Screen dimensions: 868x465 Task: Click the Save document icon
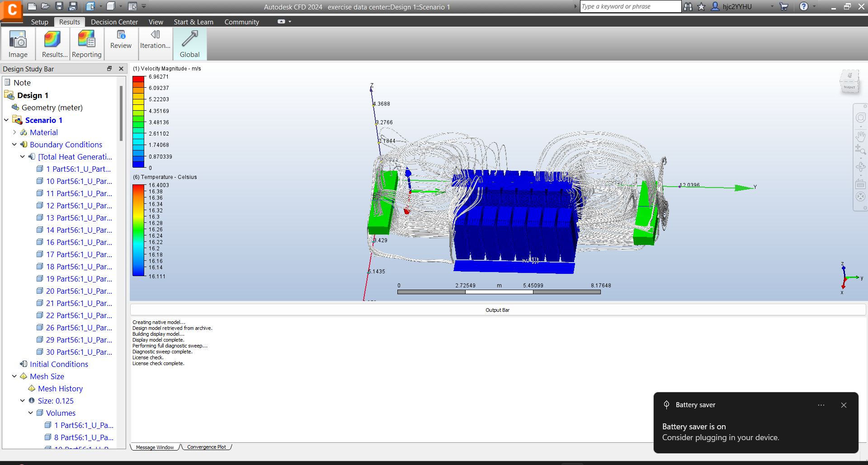pyautogui.click(x=59, y=6)
